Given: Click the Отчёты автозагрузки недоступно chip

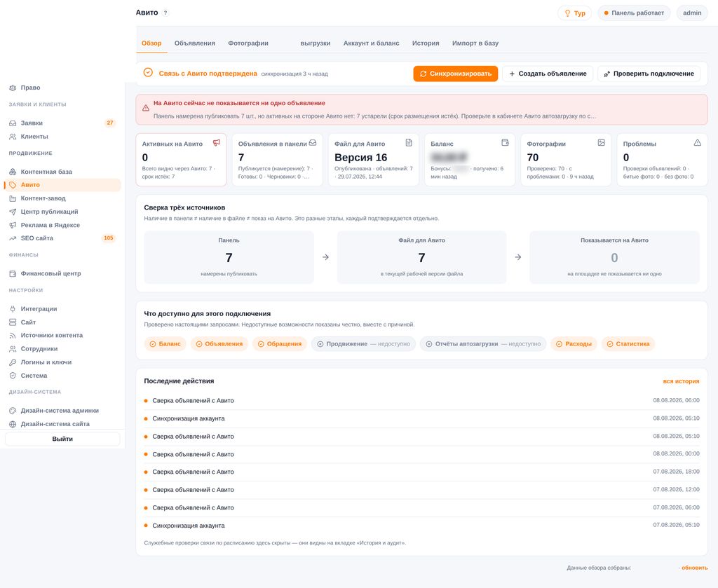Looking at the screenshot, I should pos(483,344).
